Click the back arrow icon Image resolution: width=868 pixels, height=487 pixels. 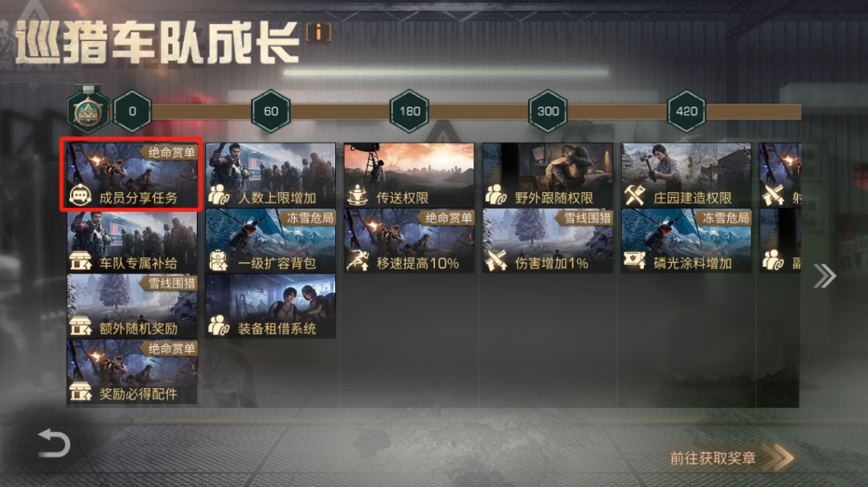tap(54, 443)
